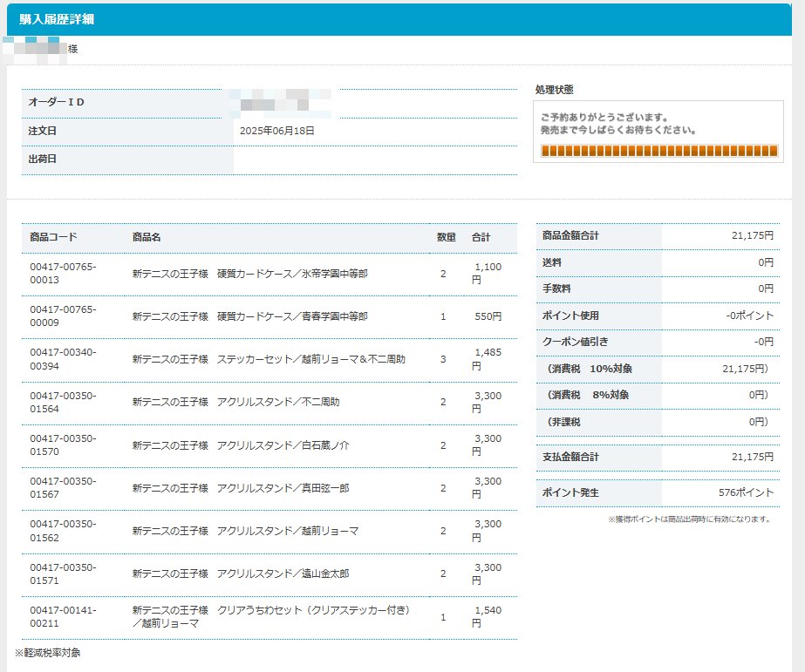Select product code 00417-00350-01564
Viewport: 805px width, 672px height.
[63, 402]
